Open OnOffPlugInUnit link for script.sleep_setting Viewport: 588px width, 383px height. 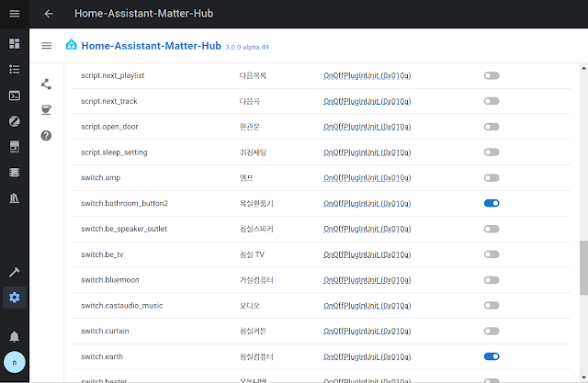click(x=367, y=152)
